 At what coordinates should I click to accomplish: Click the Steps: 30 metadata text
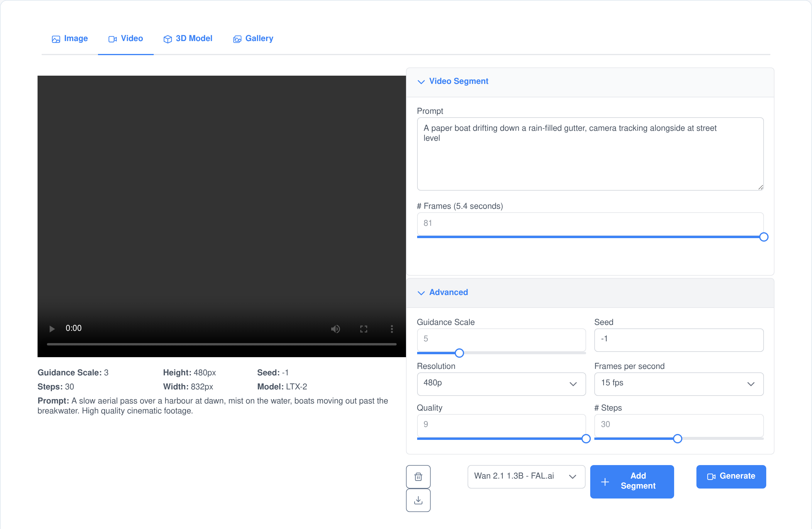(x=56, y=386)
